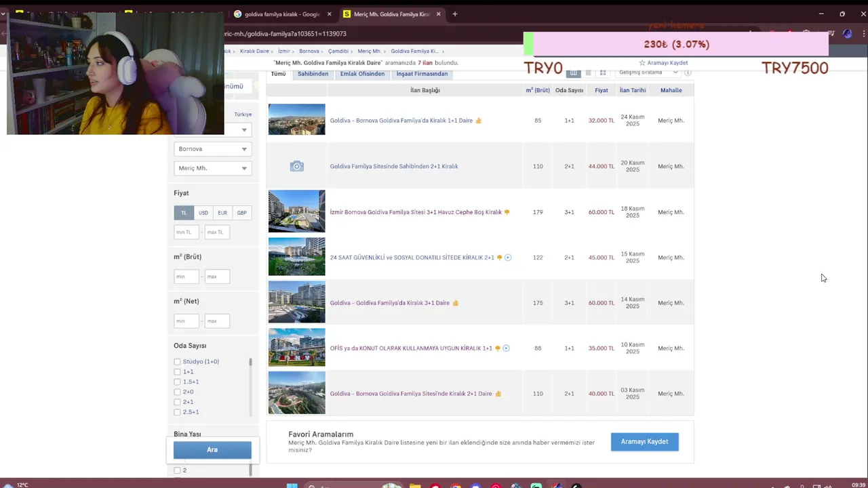Open thumbnail of the 40.000 TL 2+1 listing

pyautogui.click(x=296, y=392)
